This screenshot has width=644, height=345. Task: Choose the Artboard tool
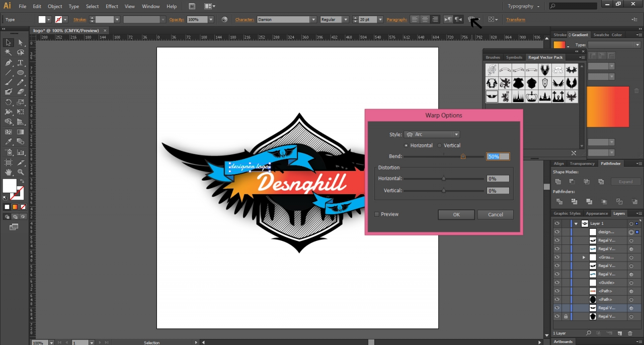pos(9,162)
